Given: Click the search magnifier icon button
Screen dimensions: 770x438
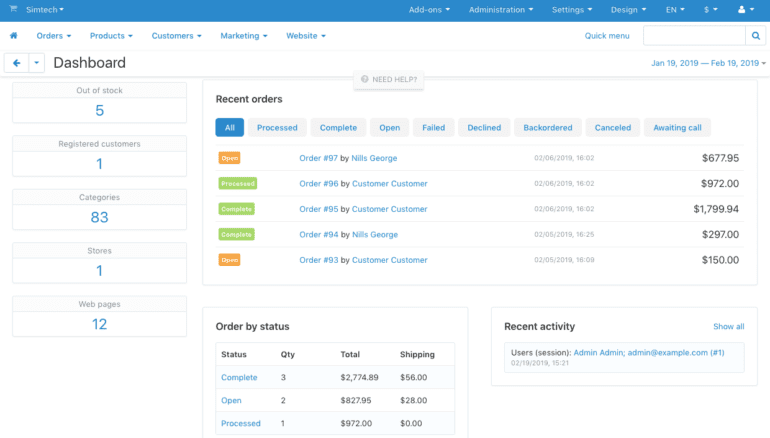Looking at the screenshot, I should click(755, 36).
